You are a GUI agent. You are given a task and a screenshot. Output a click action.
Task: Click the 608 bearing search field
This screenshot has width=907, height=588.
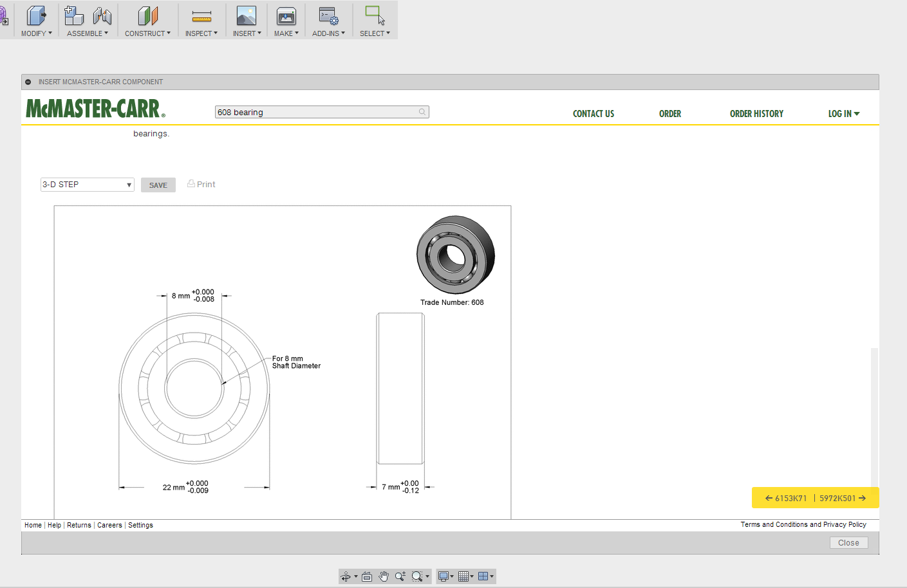(322, 112)
